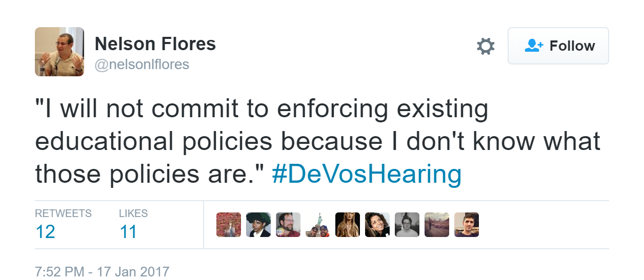The image size is (644, 280).
Task: Click the Follow button
Action: (x=558, y=46)
